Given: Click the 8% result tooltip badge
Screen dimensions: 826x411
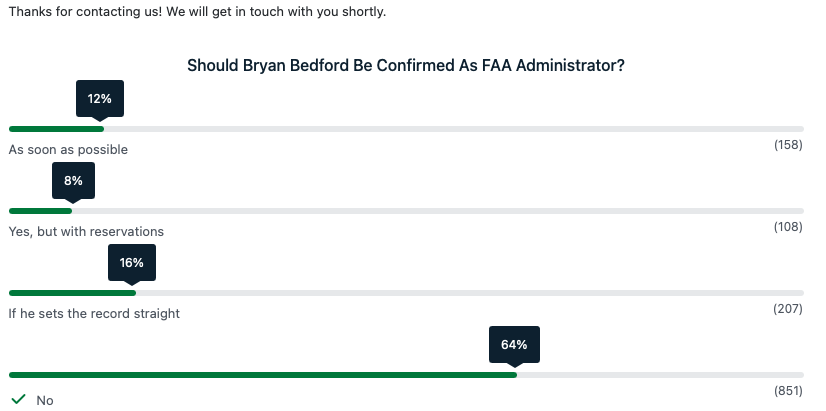Looking at the screenshot, I should (73, 181).
